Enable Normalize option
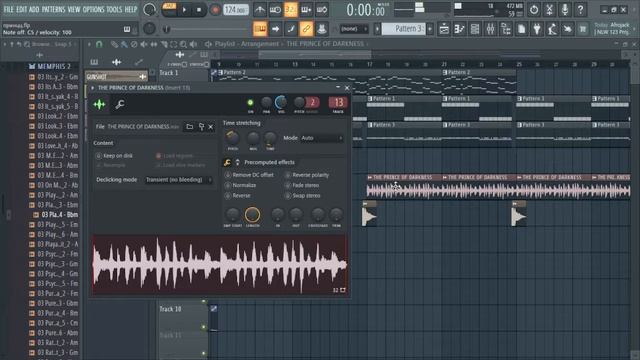 pos(240,185)
